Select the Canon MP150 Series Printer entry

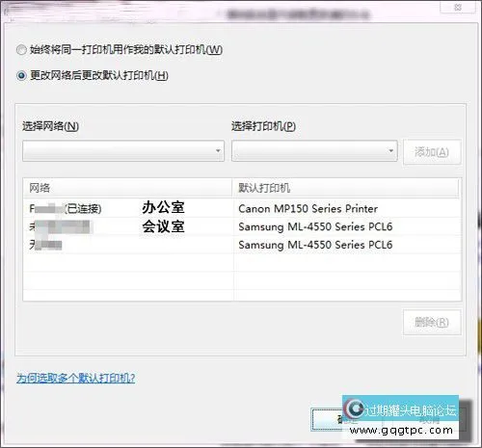pos(308,209)
